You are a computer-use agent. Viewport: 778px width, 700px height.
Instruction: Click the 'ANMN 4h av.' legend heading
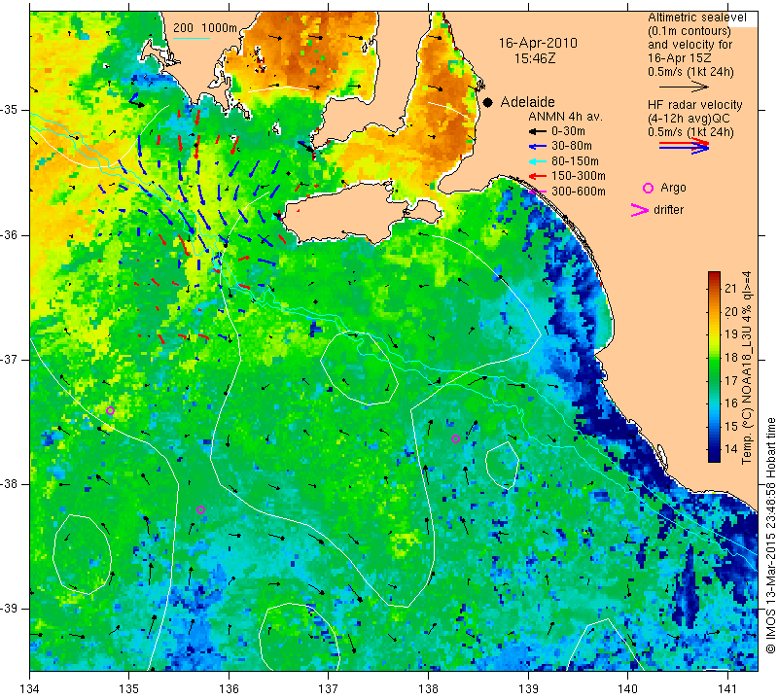pyautogui.click(x=565, y=117)
